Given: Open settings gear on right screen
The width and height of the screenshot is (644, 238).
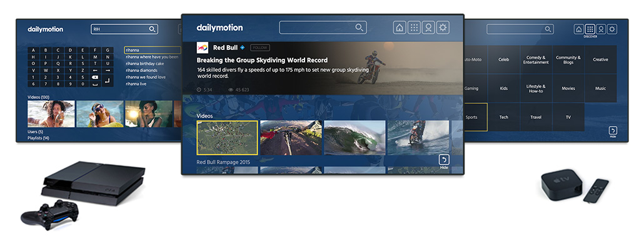Looking at the screenshot, I should point(612,29).
